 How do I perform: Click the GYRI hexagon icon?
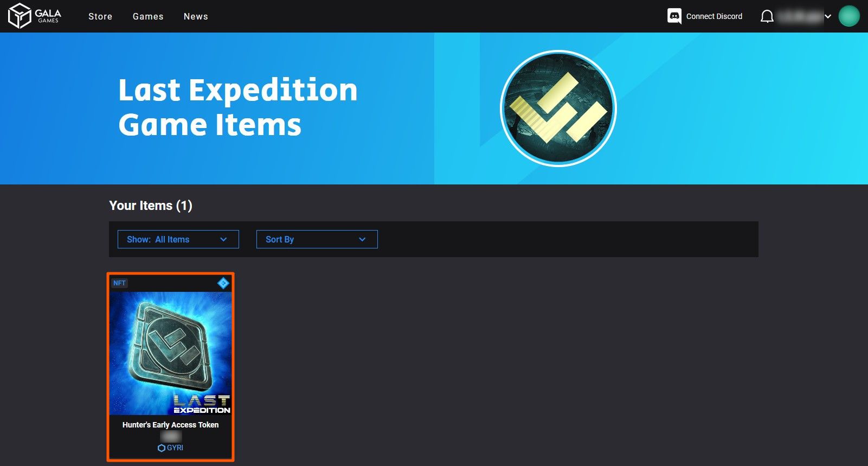[x=161, y=448]
